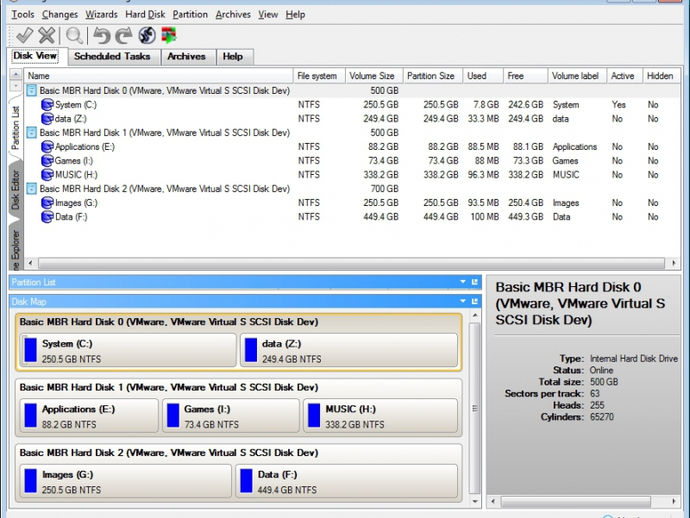This screenshot has width=690, height=518.
Task: Select Games (I:) block in Disk Map
Action: click(231, 416)
